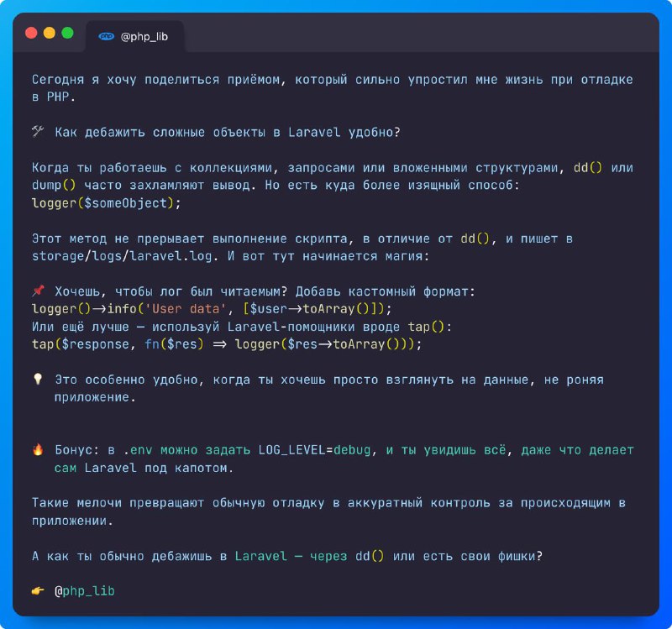The width and height of the screenshot is (672, 629).
Task: Click the sentence 'Хочешь, чтобы лог был читаемым?'
Action: point(171,291)
